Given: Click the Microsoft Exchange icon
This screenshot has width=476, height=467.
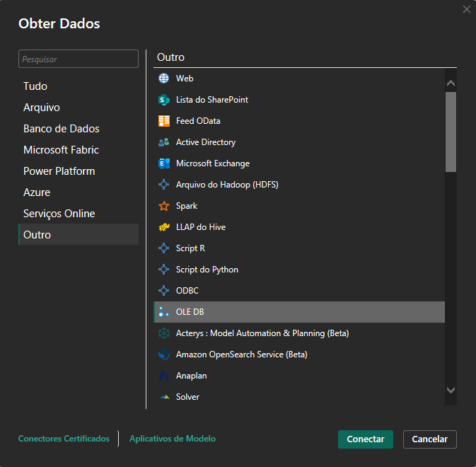Looking at the screenshot, I should 164,163.
